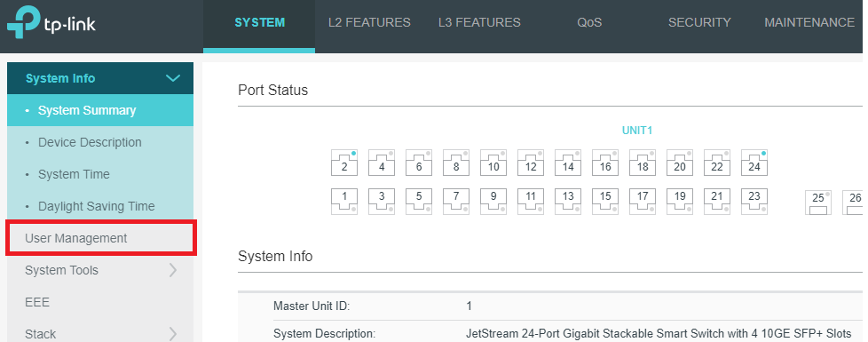Expand the Stack chevron
Screen dimensions: 868x342
pos(173,334)
